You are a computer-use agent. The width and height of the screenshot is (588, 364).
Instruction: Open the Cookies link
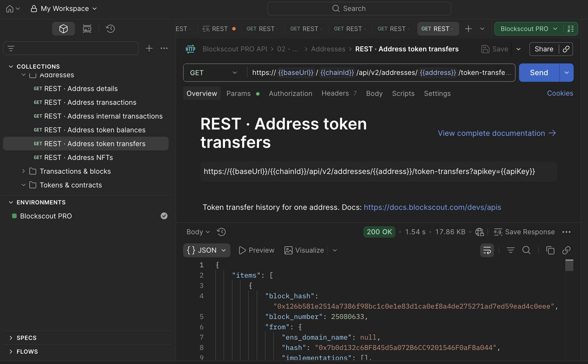pyautogui.click(x=560, y=93)
